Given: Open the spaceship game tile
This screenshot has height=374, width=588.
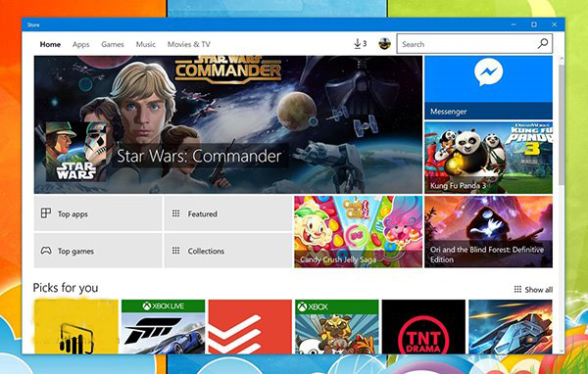Looking at the screenshot, I should click(511, 326).
